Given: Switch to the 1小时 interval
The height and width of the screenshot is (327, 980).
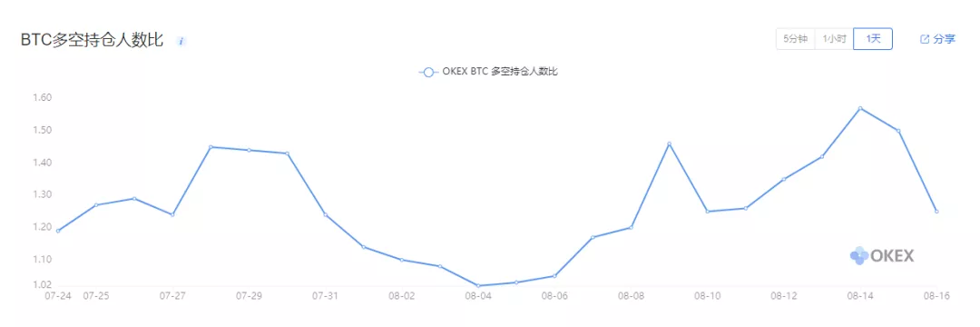Looking at the screenshot, I should coord(834,39).
